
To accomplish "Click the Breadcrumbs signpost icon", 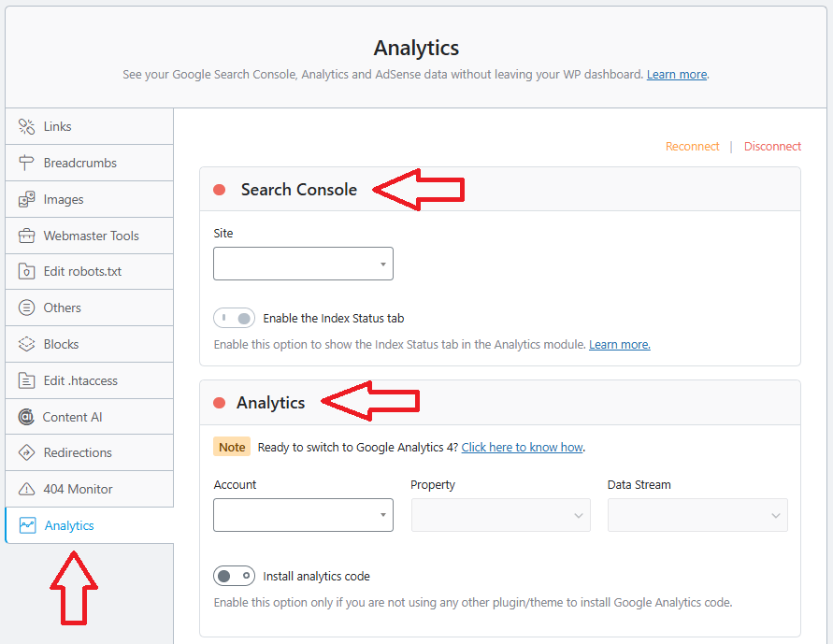I will tap(26, 163).
